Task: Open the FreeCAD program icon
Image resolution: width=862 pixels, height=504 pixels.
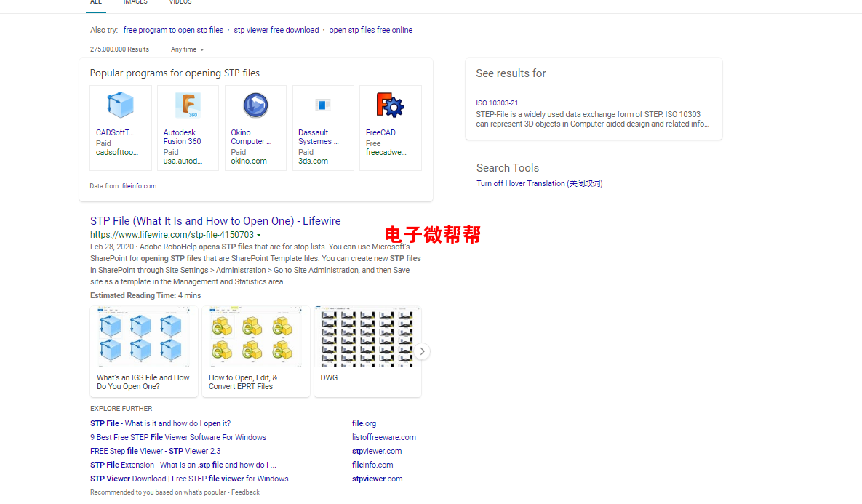Action: point(390,105)
